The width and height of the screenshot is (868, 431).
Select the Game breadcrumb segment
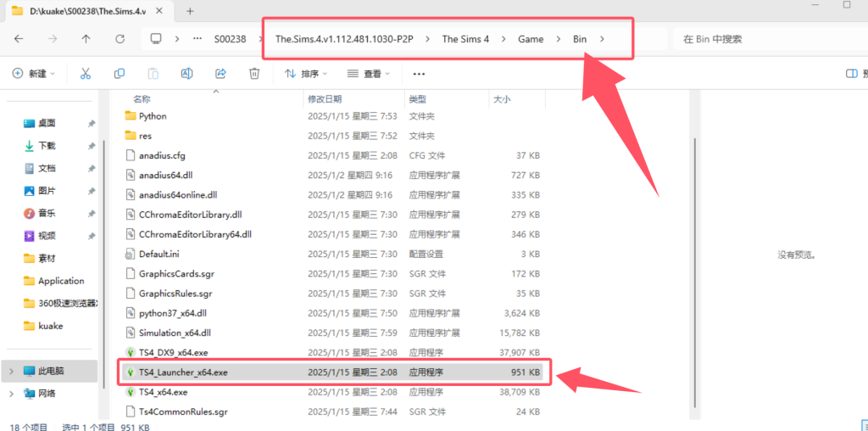click(531, 39)
